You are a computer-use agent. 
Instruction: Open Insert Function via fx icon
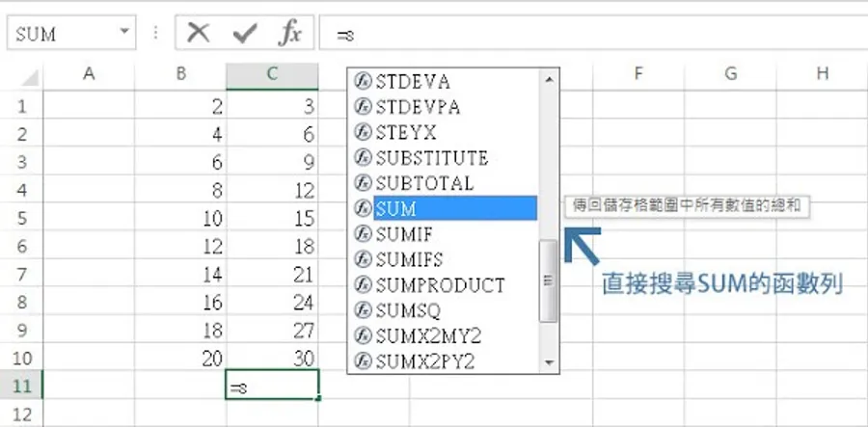coord(289,34)
